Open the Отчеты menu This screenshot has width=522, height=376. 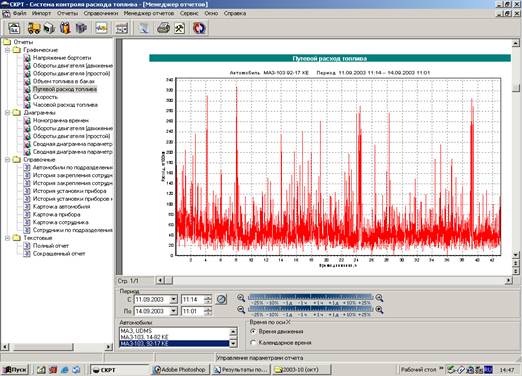[x=67, y=13]
